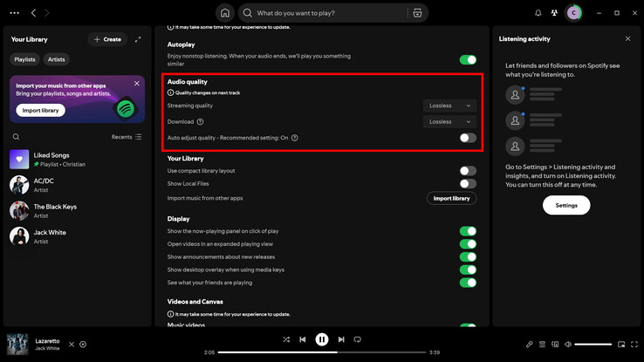Search in Your Library magnifier icon

click(16, 137)
